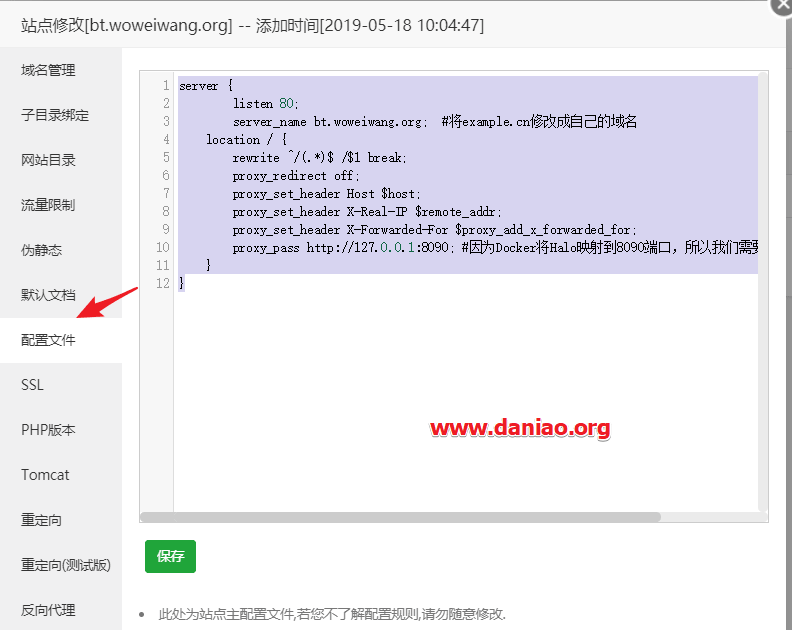Image resolution: width=792 pixels, height=630 pixels.
Task: Click the editor's vertical scrollbar track
Action: [763, 292]
